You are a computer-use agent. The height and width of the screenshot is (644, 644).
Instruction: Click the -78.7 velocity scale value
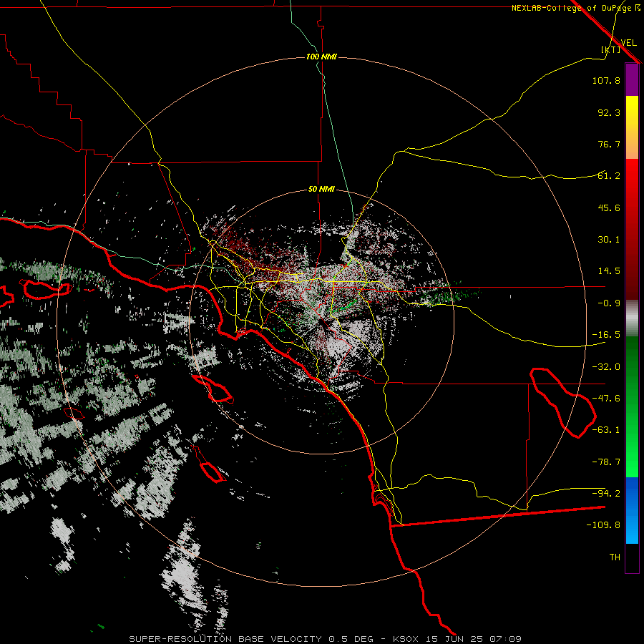[606, 462]
